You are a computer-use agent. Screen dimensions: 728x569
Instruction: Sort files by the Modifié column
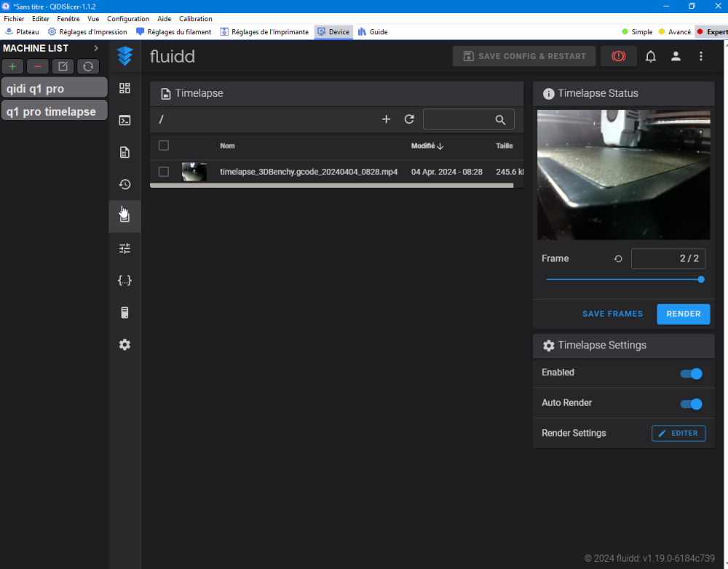pyautogui.click(x=427, y=146)
